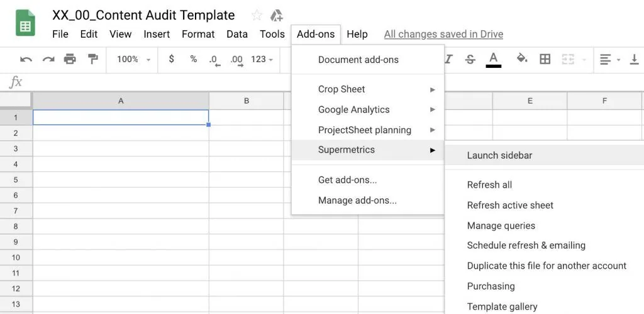Viewport: 644px width, 314px height.
Task: Expand the Google Analytics submenu
Action: coord(367,109)
